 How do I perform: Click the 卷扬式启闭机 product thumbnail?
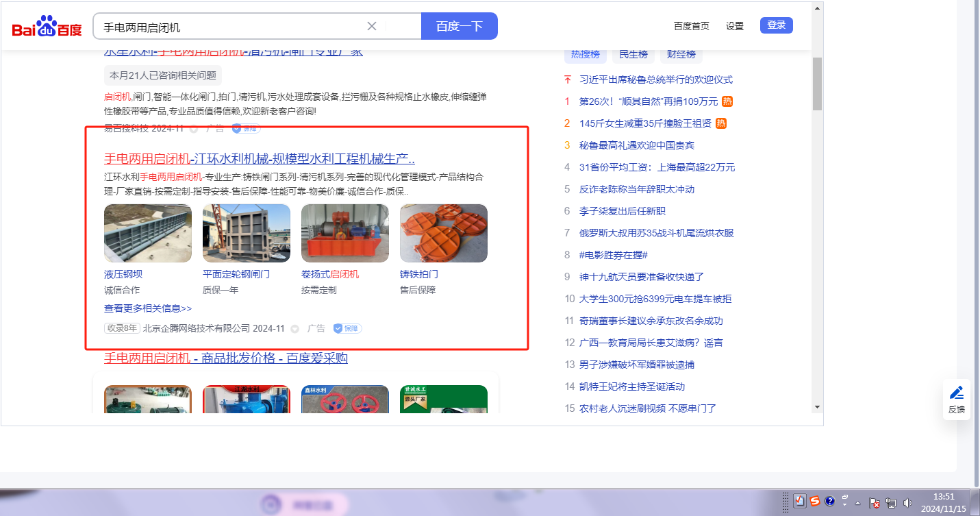pos(345,233)
